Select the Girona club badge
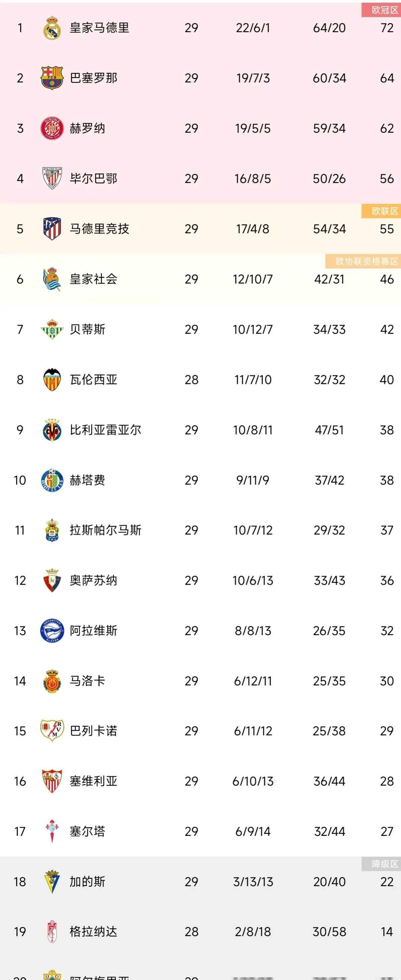 coord(52,128)
